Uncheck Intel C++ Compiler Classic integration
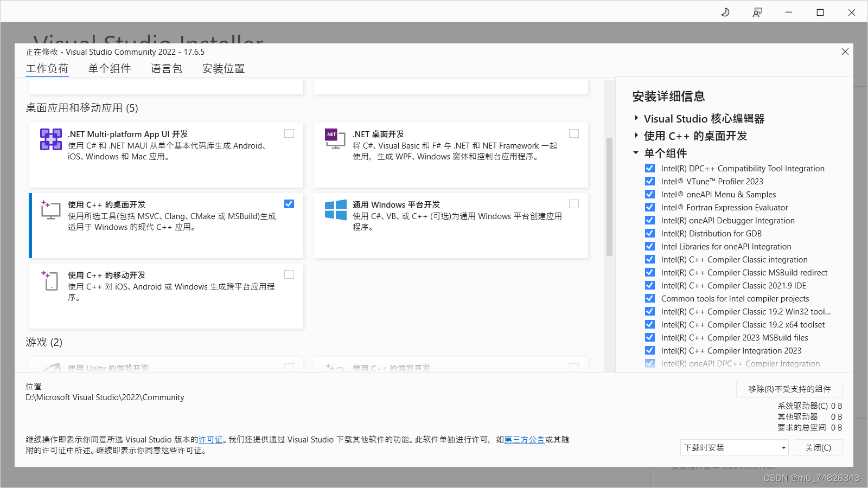Screen dimensions: 868x488 pyautogui.click(x=650, y=259)
